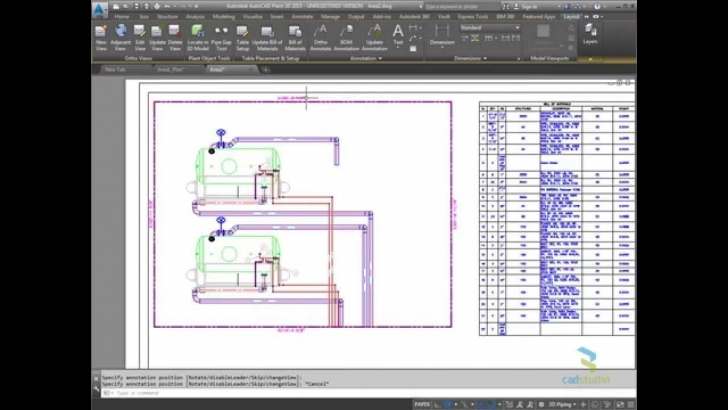Click the Bill of Materials table in the drawing
Viewport: 728px width, 410px height.
[557, 218]
